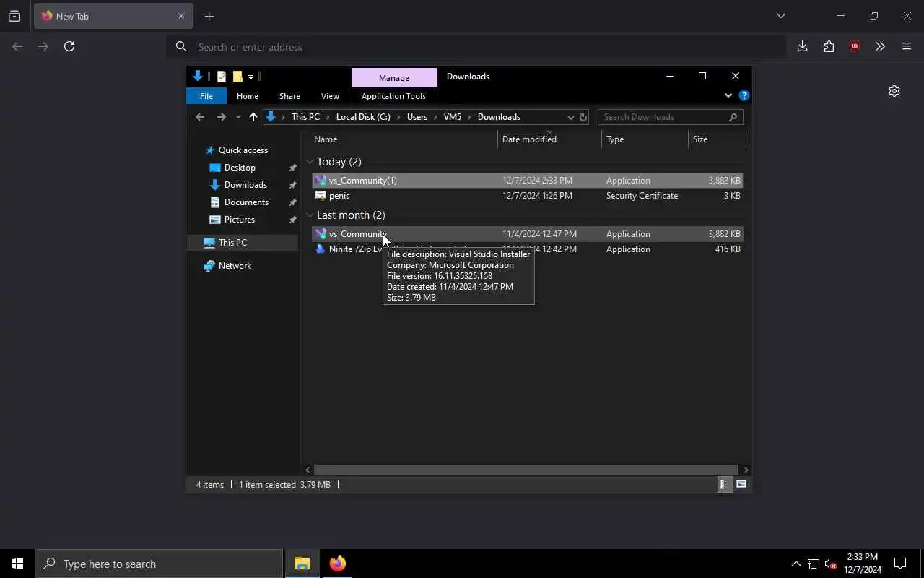Click the muted volume tray icon
The height and width of the screenshot is (578, 924).
pyautogui.click(x=830, y=564)
